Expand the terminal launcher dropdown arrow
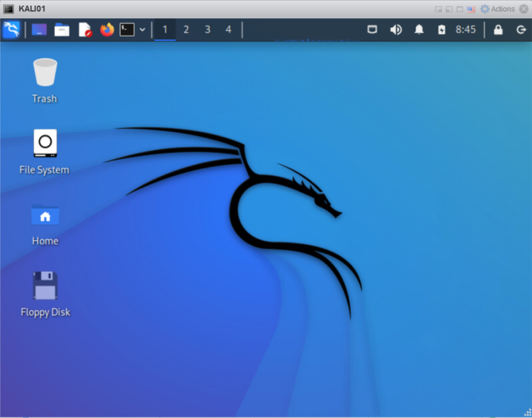This screenshot has height=418, width=532. [142, 30]
